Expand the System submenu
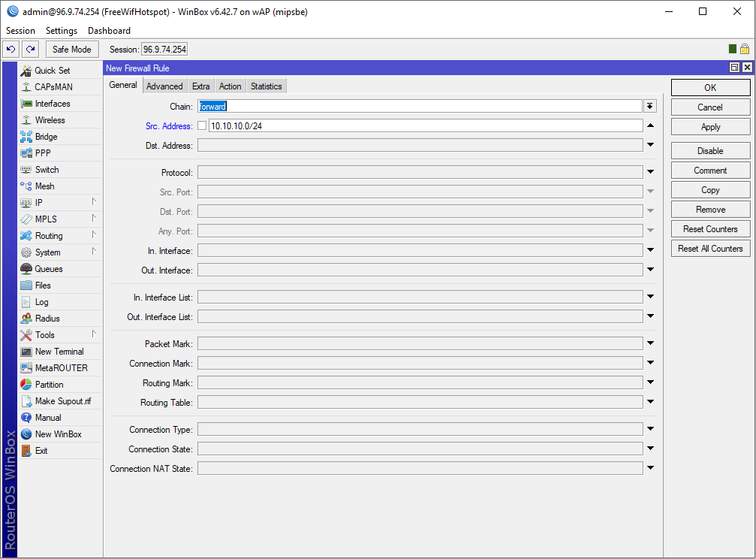The width and height of the screenshot is (756, 559). 94,252
